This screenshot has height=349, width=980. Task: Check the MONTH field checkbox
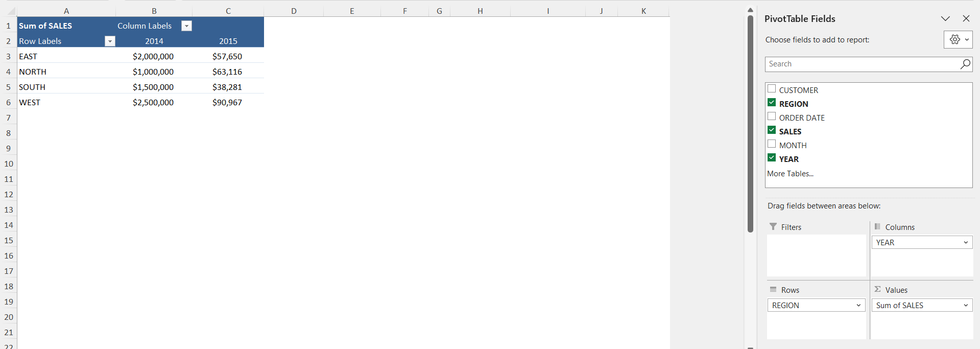[772, 144]
